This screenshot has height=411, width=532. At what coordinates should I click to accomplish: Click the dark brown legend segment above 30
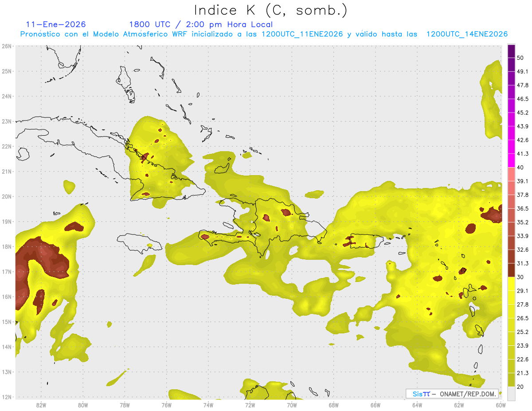click(511, 270)
